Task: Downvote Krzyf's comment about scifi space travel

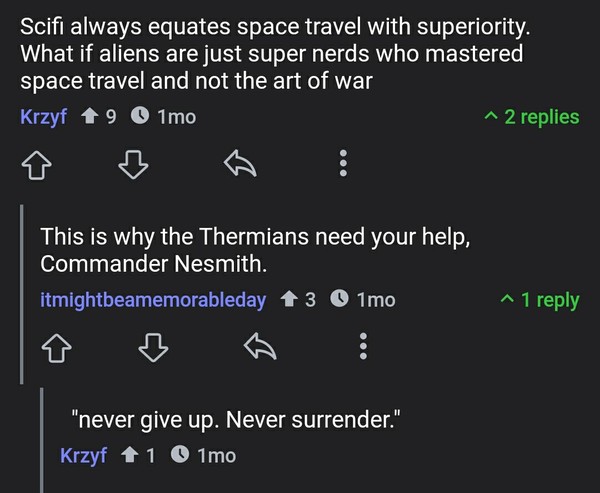Action: [134, 162]
